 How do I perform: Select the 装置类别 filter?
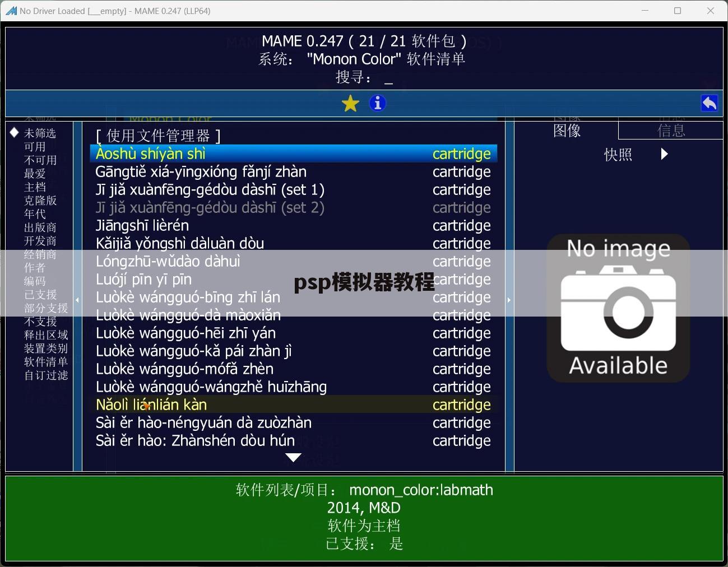[x=46, y=348]
